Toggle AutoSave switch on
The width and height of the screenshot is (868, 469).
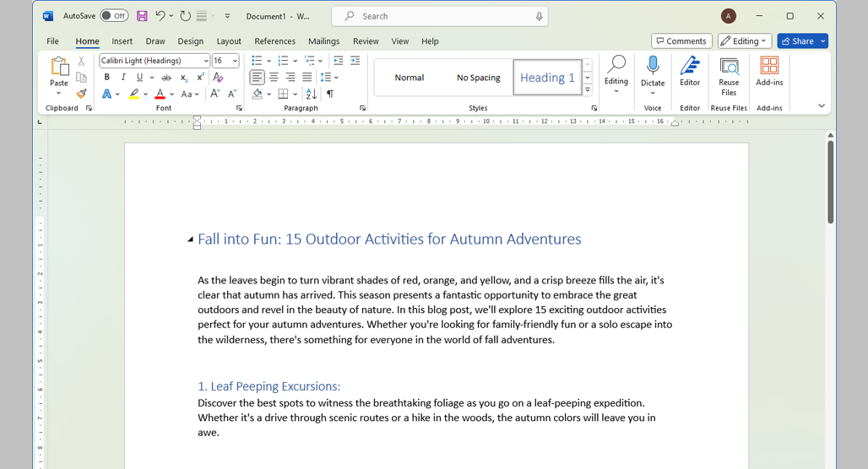coord(114,16)
